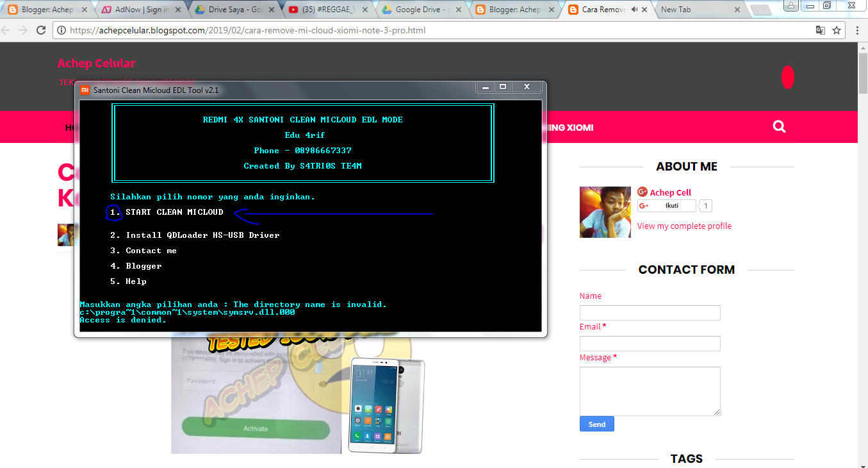Open View my complete profile link
Screen dimensions: 868x468
click(684, 226)
